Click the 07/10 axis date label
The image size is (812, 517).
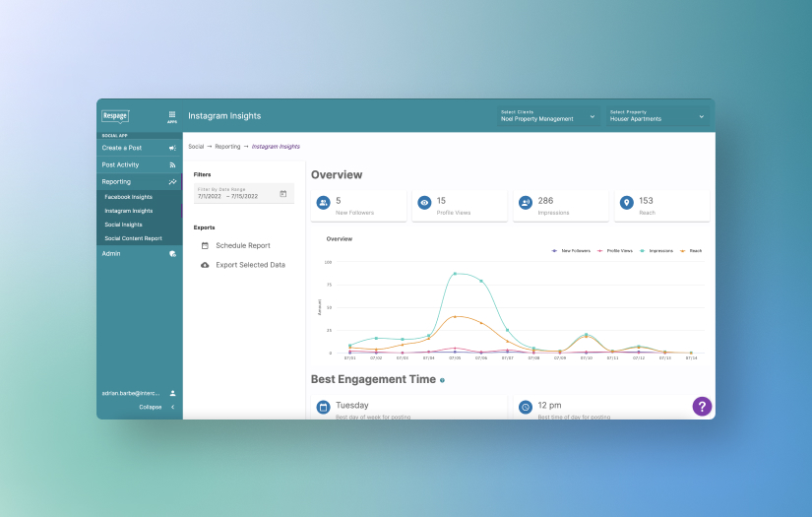click(x=587, y=358)
